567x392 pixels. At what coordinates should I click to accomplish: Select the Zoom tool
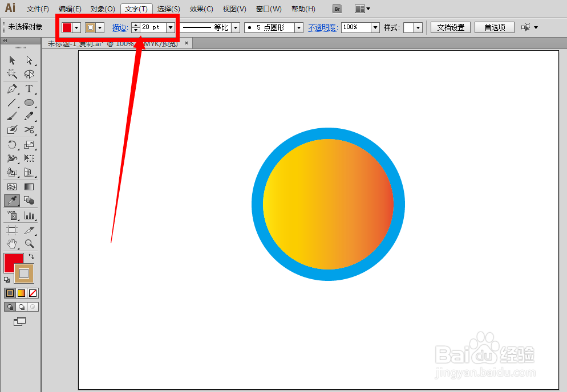(x=29, y=244)
